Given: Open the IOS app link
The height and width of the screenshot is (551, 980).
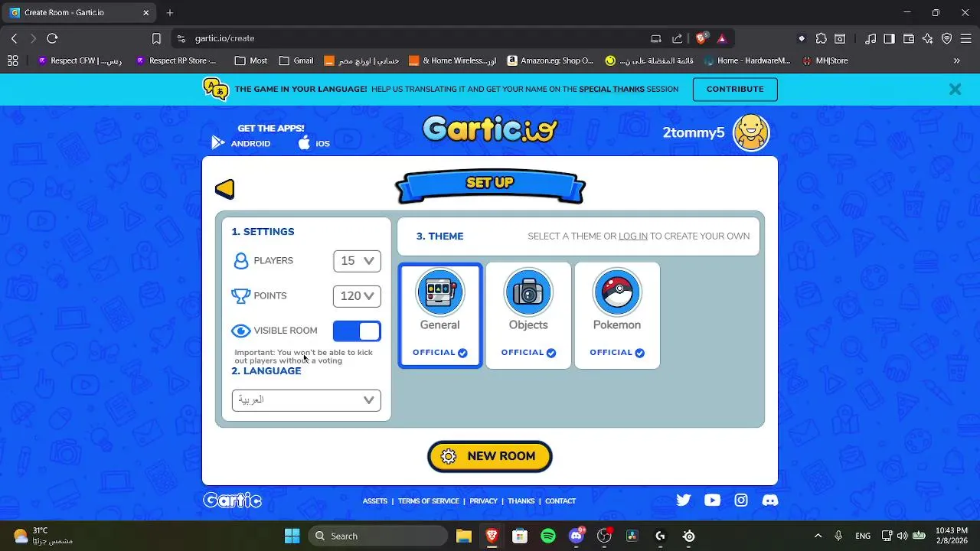Looking at the screenshot, I should tap(314, 144).
